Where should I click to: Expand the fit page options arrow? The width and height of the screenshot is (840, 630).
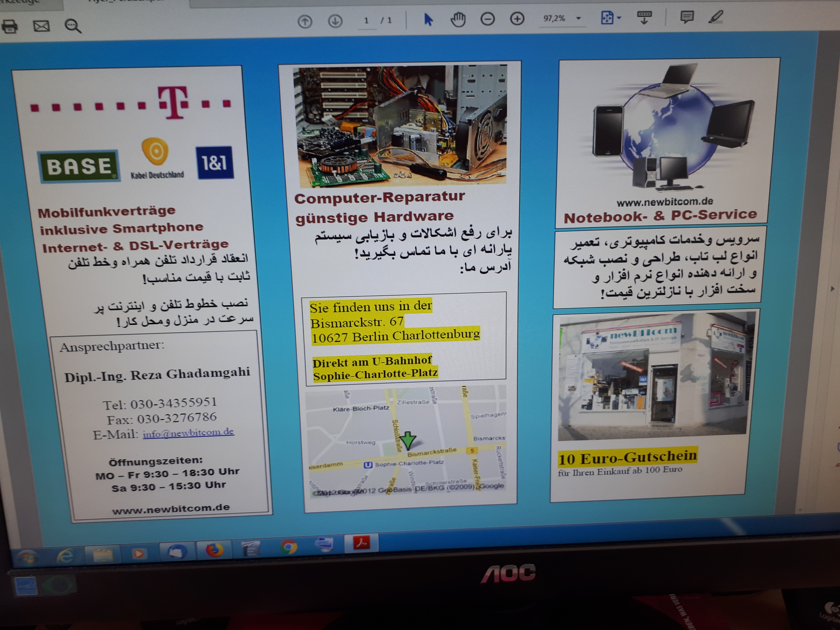point(619,18)
